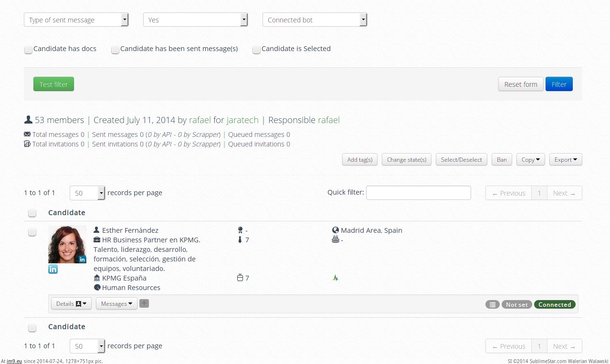
Task: Open the Connected bot dropdown
Action: click(x=315, y=20)
